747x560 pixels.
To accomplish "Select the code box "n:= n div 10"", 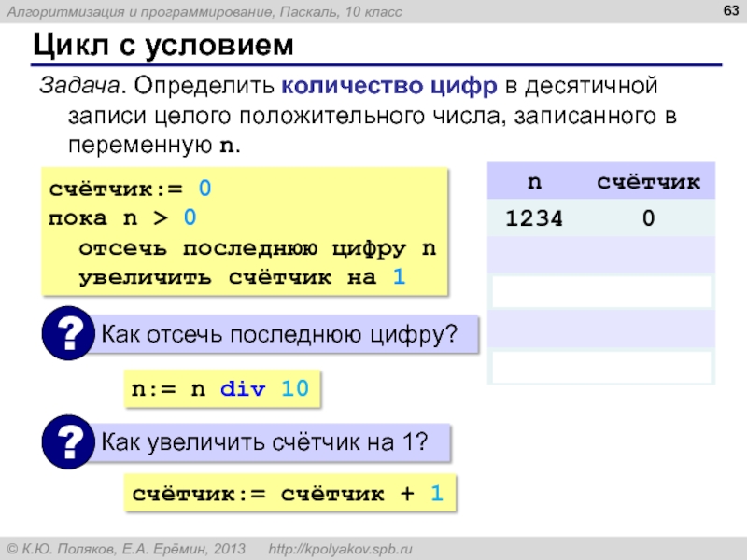I will [x=221, y=388].
